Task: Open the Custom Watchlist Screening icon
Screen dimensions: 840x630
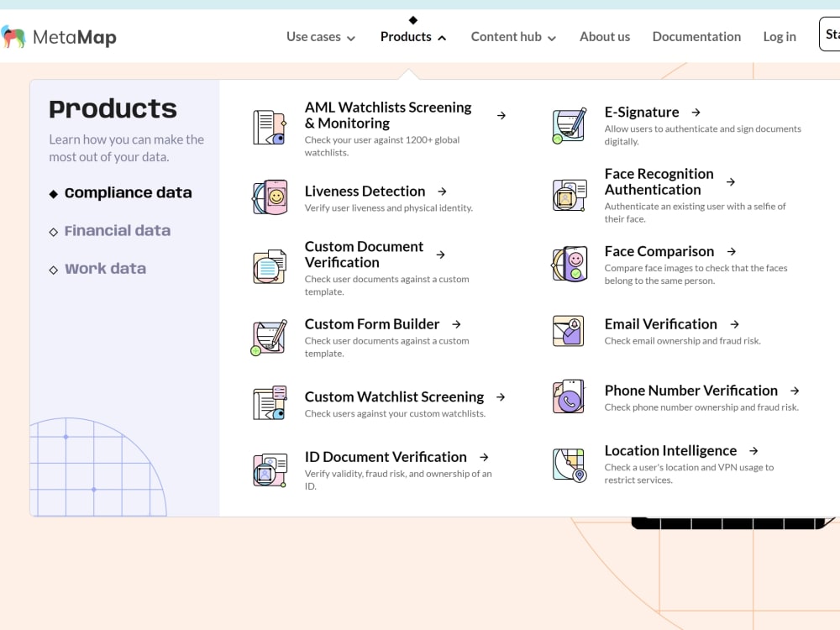Action: [x=270, y=403]
